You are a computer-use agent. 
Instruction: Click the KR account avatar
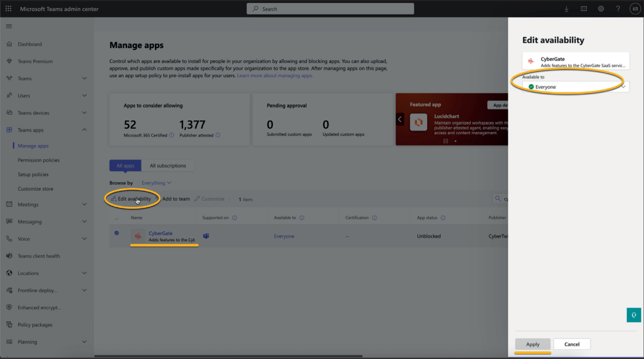[x=635, y=9]
